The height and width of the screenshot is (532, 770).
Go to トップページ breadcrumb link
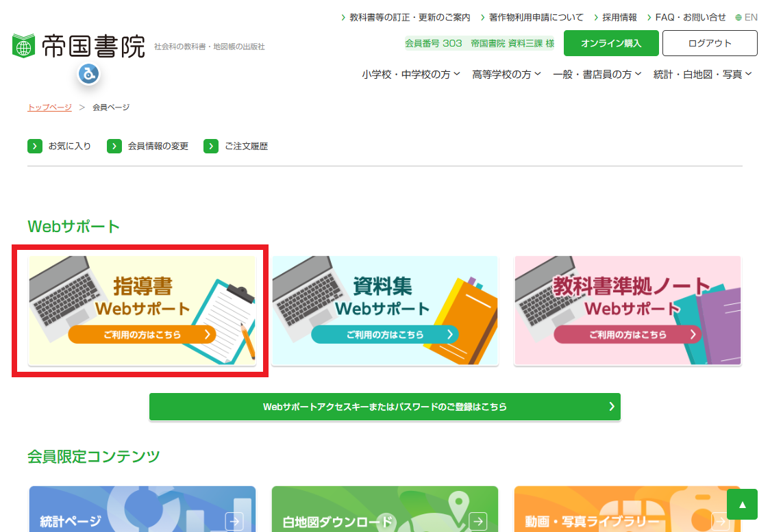[49, 107]
